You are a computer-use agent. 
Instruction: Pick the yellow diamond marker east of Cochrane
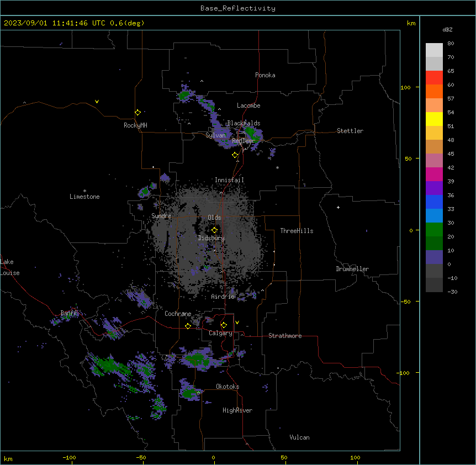pos(188,326)
